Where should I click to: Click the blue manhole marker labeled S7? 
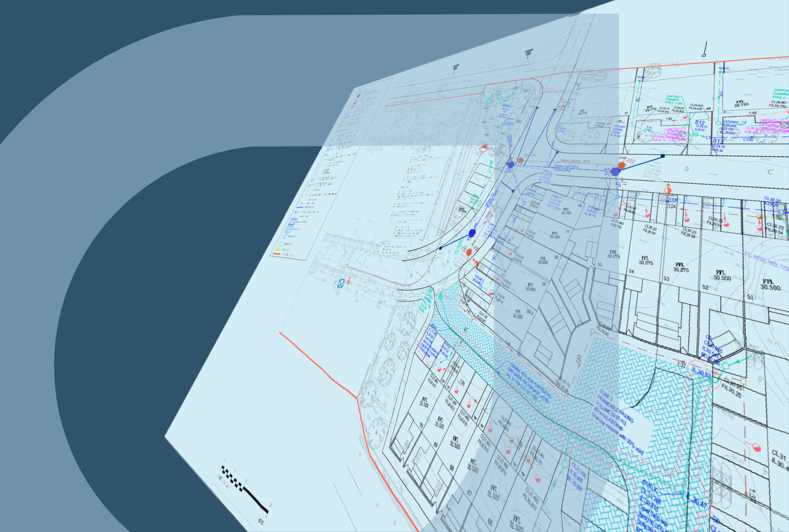(472, 233)
